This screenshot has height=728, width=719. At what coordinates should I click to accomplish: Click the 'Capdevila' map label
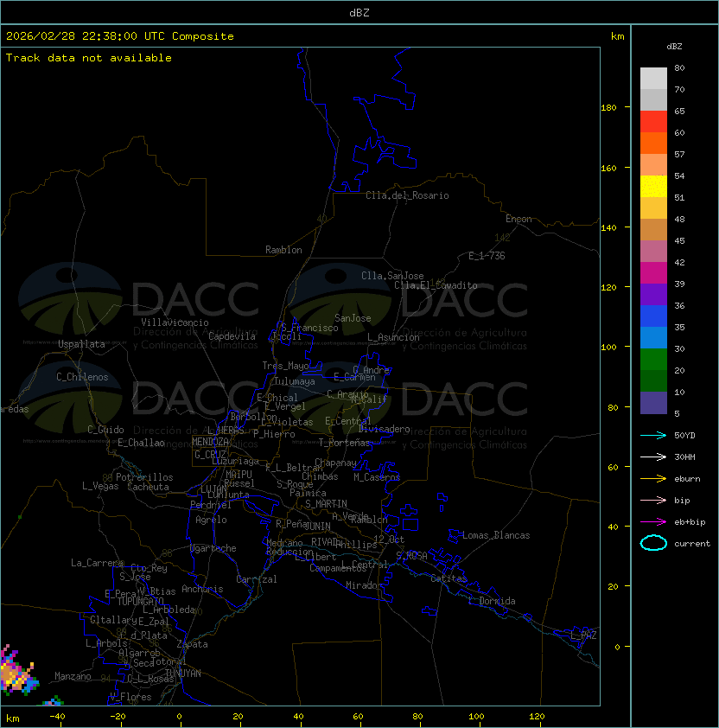(232, 336)
